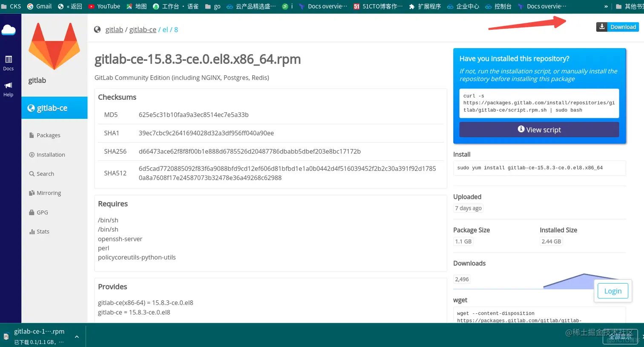Open the 51CTO博客作 bookmark
The height and width of the screenshot is (347, 644).
[x=378, y=6]
